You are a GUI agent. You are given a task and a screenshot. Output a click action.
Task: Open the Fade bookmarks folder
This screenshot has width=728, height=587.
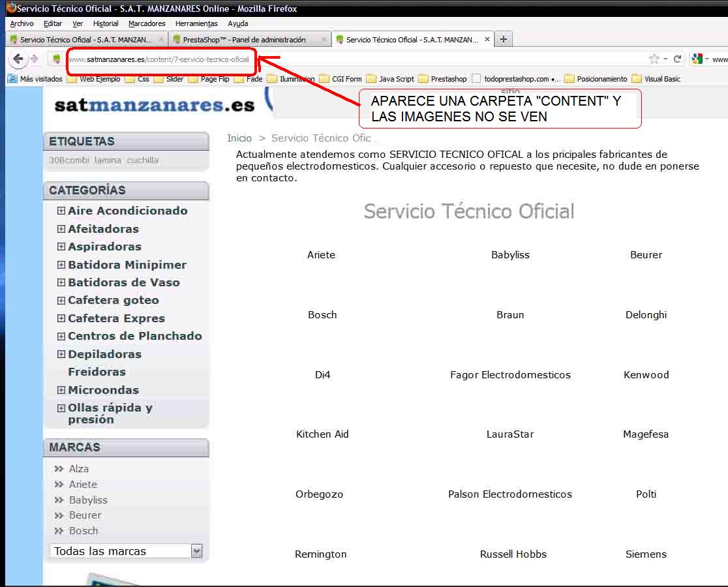[249, 79]
